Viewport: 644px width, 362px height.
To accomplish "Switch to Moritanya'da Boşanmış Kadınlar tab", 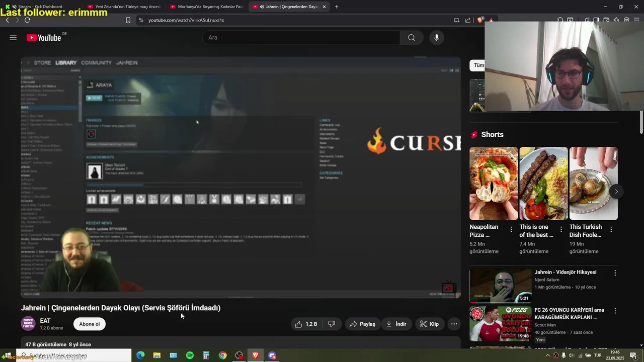I will tap(207, 7).
